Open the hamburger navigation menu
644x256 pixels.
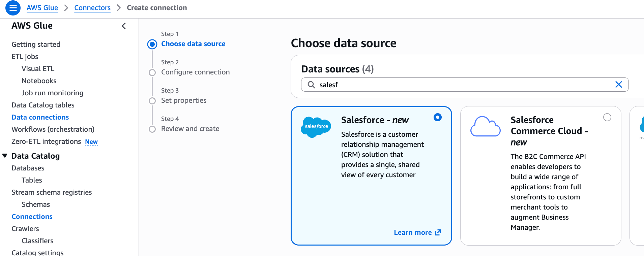click(x=13, y=8)
